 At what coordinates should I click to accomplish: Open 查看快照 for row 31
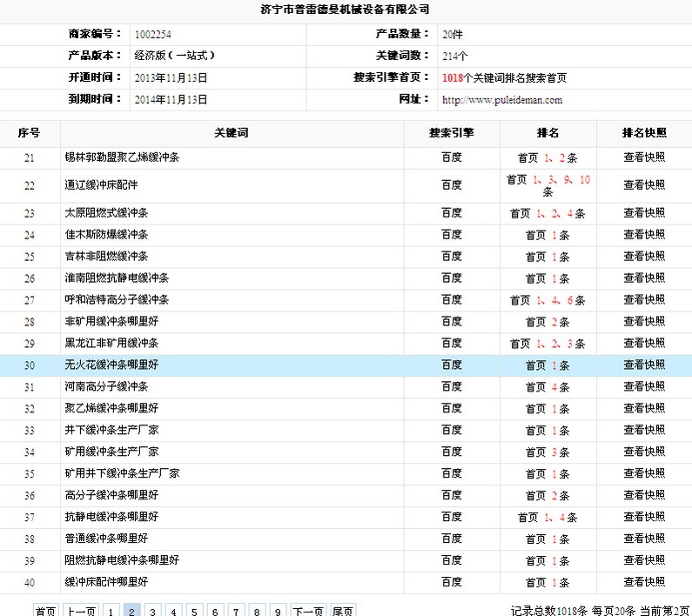(x=644, y=386)
